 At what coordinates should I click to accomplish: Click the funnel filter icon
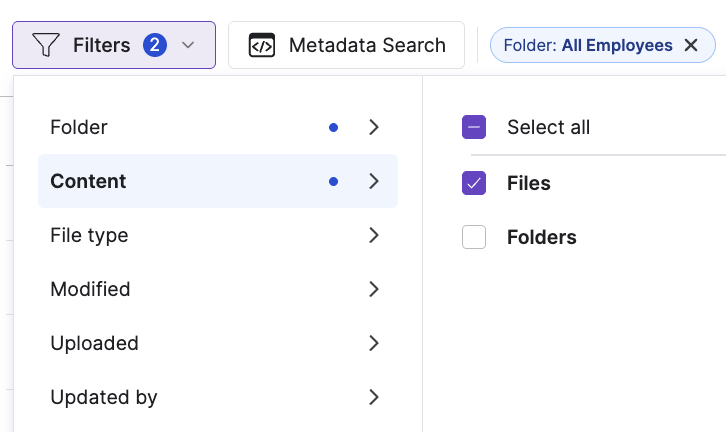(x=46, y=45)
